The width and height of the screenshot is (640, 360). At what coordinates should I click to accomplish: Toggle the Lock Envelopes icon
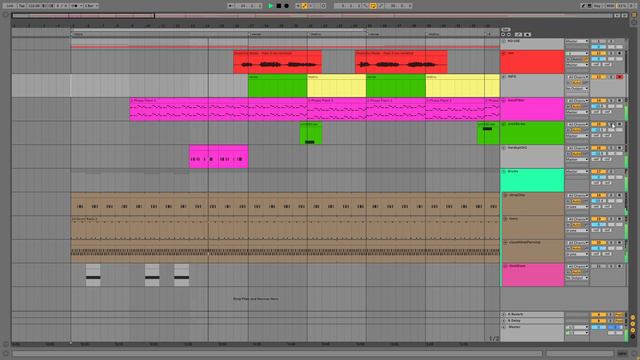click(x=518, y=35)
